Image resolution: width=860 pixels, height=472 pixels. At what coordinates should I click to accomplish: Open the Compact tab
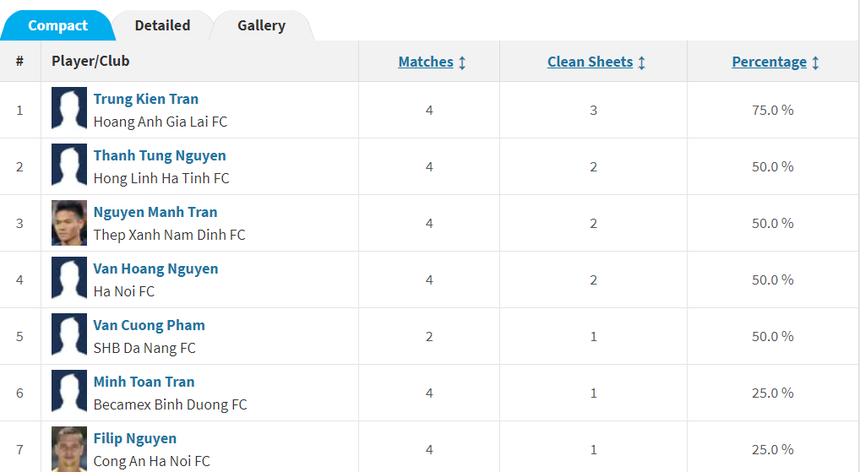tap(57, 25)
